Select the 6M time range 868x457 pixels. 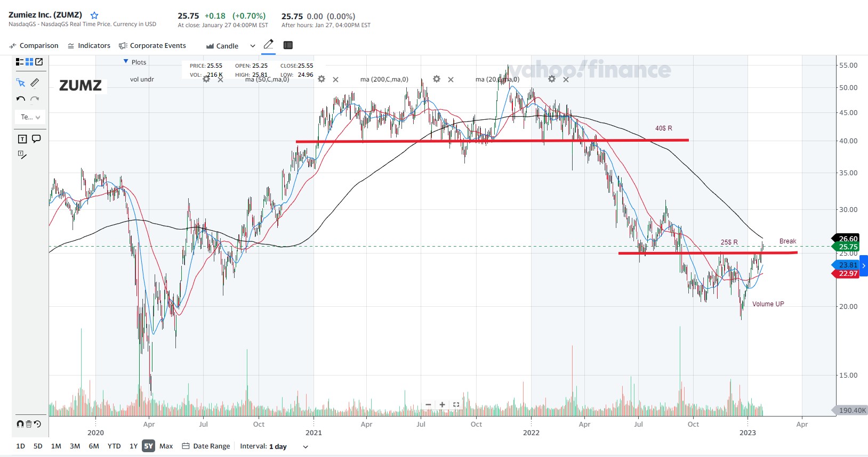94,446
